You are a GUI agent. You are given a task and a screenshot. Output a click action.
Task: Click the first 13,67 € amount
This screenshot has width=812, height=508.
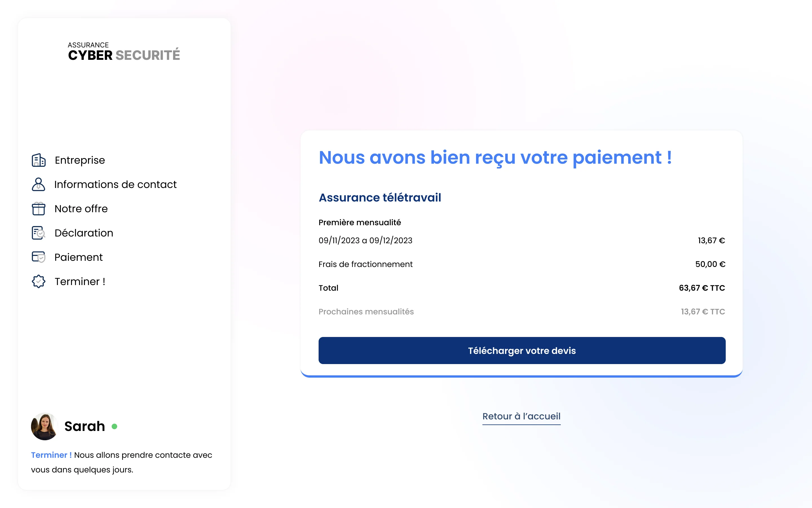711,240
